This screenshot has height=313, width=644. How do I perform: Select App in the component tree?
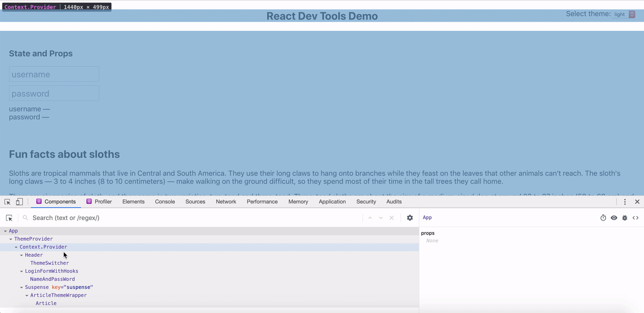[x=13, y=231]
